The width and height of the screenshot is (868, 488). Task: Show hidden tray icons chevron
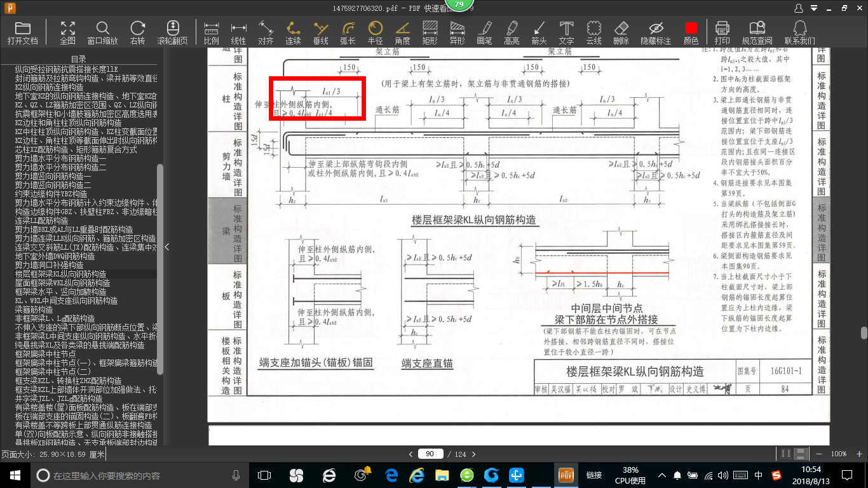[662, 475]
